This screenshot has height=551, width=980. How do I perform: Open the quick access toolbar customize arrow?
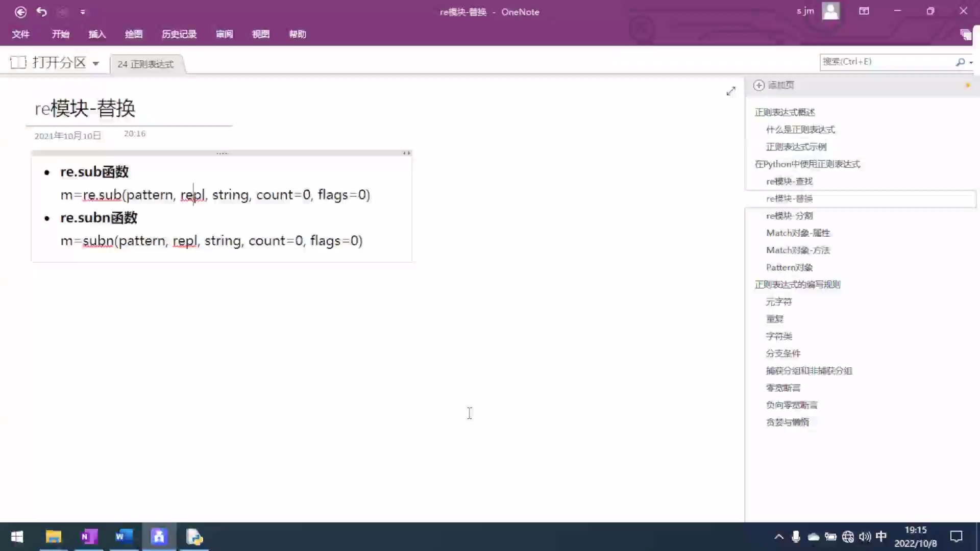83,11
